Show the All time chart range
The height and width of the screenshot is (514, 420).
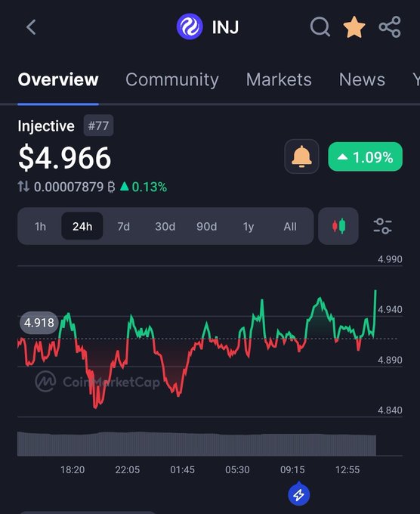290,227
